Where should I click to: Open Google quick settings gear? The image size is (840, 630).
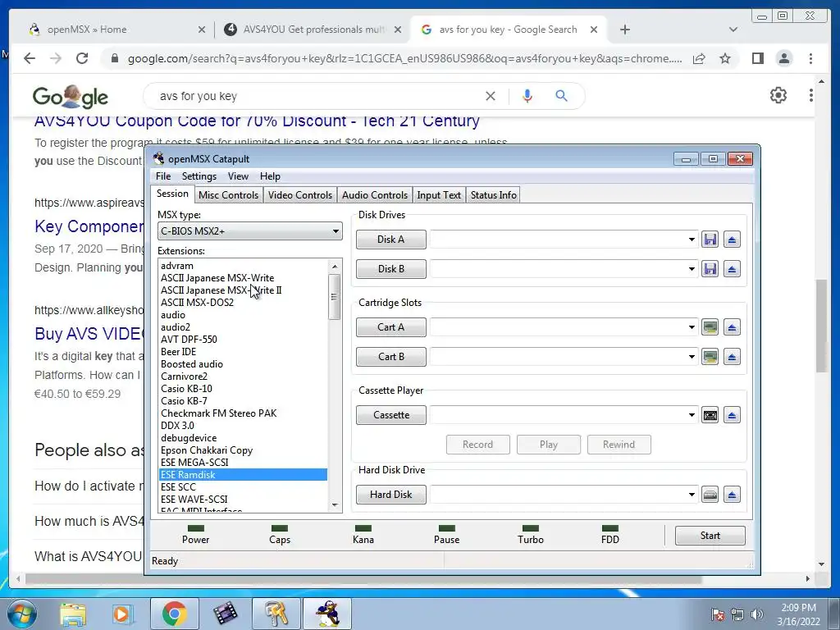pyautogui.click(x=778, y=95)
